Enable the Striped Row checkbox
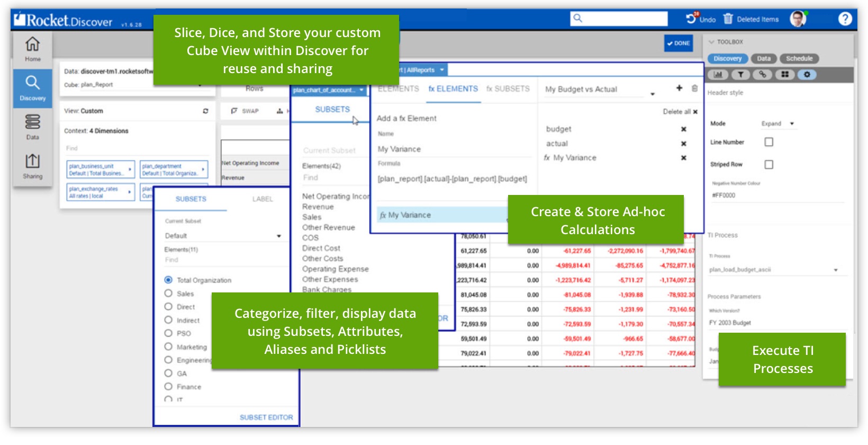The image size is (868, 445). 769,165
